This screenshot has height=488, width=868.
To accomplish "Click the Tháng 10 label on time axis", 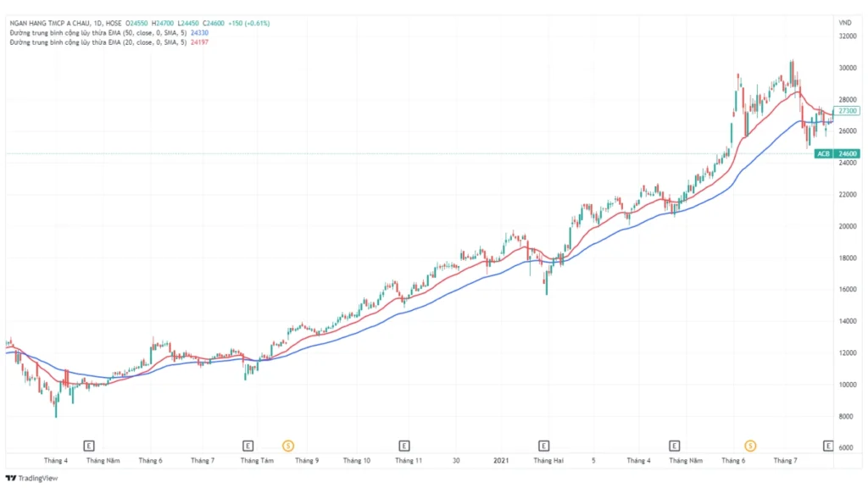I will (356, 461).
